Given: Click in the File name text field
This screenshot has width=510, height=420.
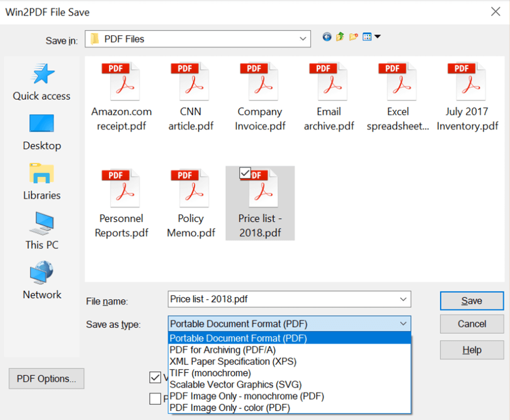Looking at the screenshot, I should pyautogui.click(x=280, y=299).
